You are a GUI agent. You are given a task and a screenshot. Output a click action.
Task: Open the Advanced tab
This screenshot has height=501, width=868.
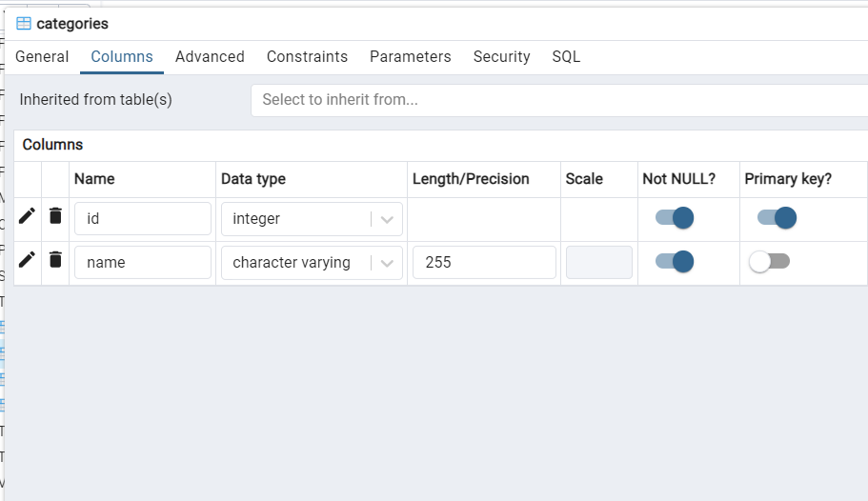[210, 57]
